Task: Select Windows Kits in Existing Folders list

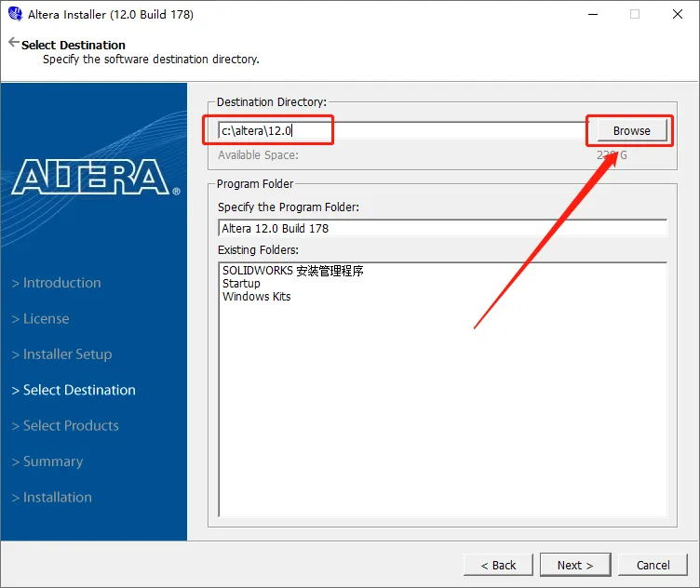Action: [x=256, y=296]
